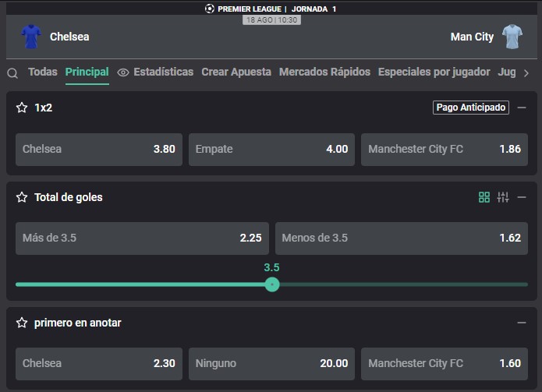Collapse the Total de goles section
This screenshot has width=542, height=392.
[x=522, y=197]
